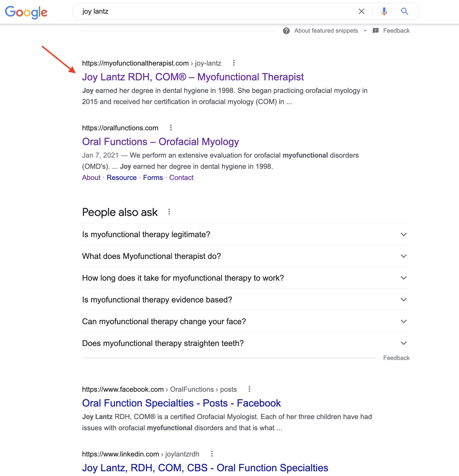Start voice search with the microphone icon
459x476 pixels.
pos(384,11)
